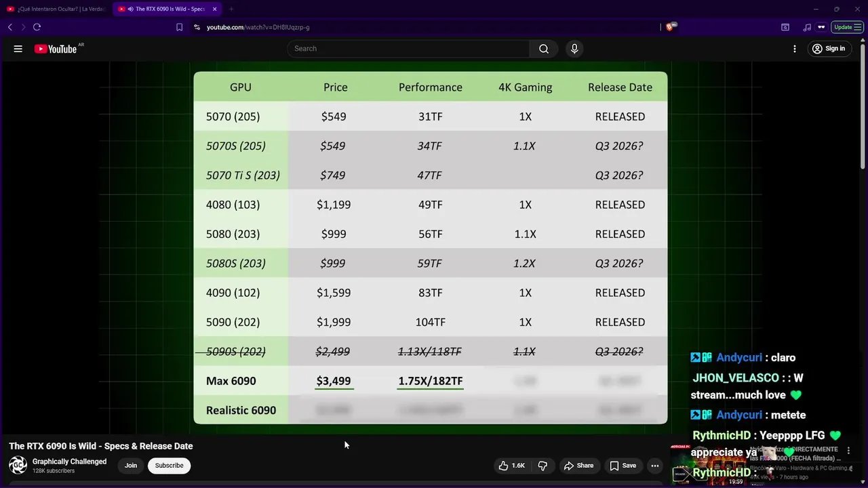Image resolution: width=868 pixels, height=488 pixels.
Task: Mute audio icon on RTX 6090 tab
Action: (130, 9)
